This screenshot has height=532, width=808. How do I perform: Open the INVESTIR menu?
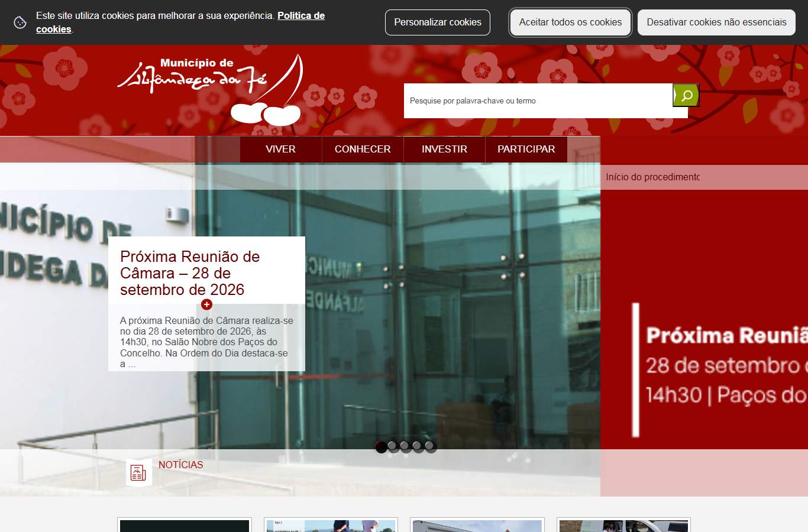point(444,149)
